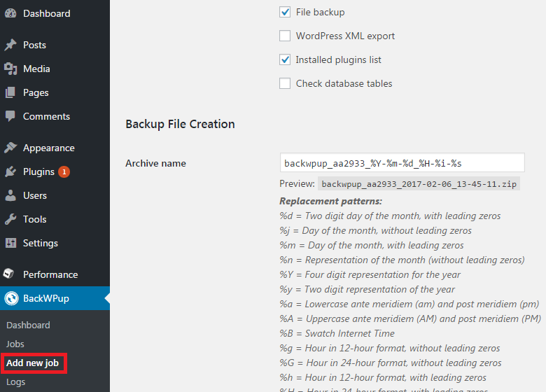The height and width of the screenshot is (392, 546).
Task: Click the %y Two digit year line
Action: point(367,289)
